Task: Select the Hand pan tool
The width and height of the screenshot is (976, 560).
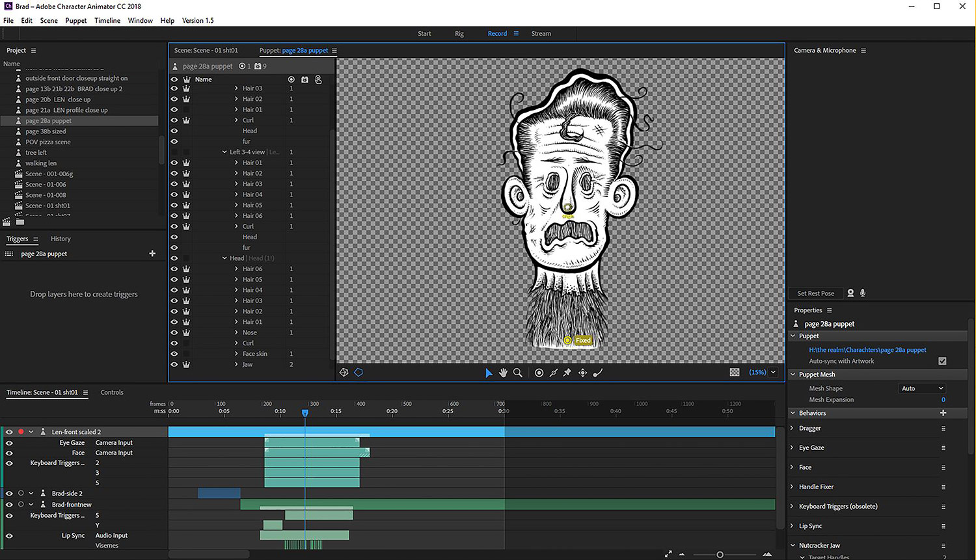Action: click(x=503, y=373)
